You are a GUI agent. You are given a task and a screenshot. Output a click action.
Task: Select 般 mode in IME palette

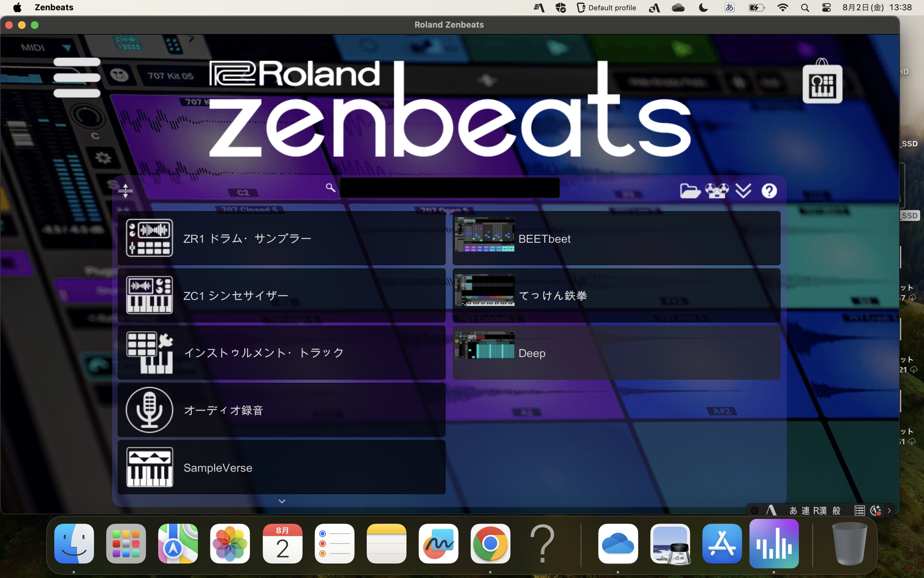coord(836,510)
